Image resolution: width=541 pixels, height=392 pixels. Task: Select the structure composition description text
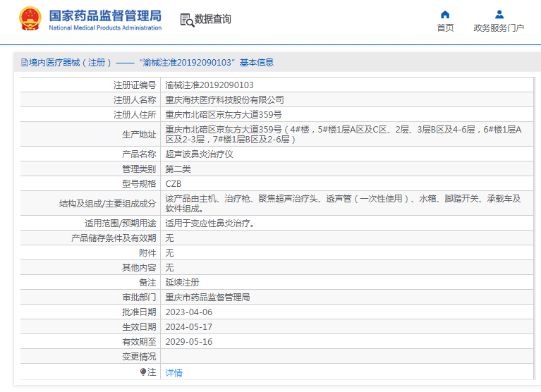tap(343, 204)
